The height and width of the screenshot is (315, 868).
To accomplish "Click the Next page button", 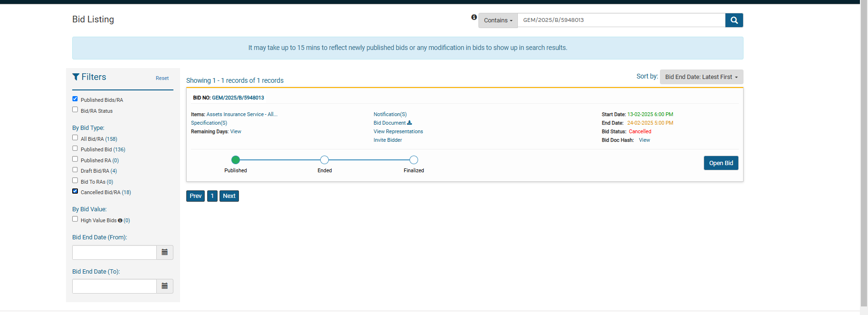I will 229,196.
